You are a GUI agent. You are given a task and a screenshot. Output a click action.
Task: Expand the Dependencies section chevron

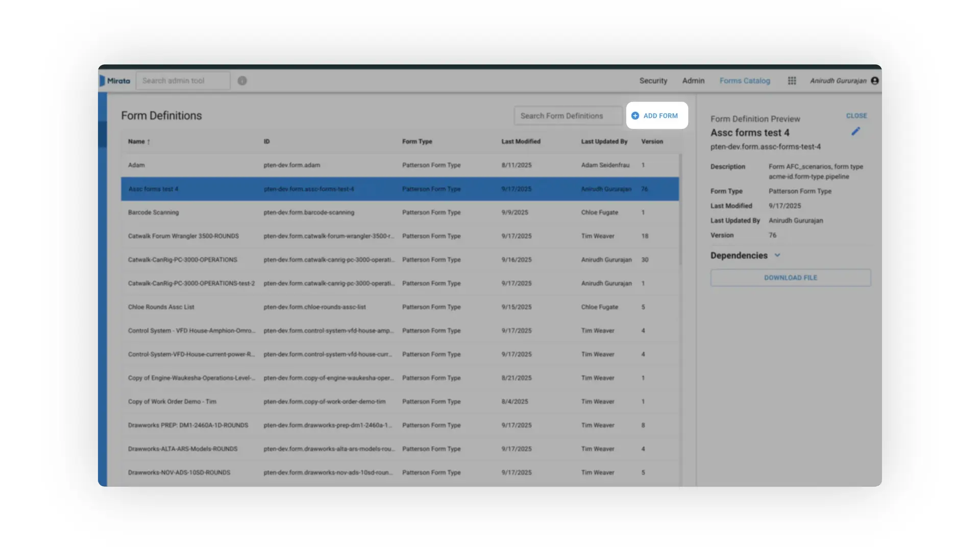pos(778,255)
